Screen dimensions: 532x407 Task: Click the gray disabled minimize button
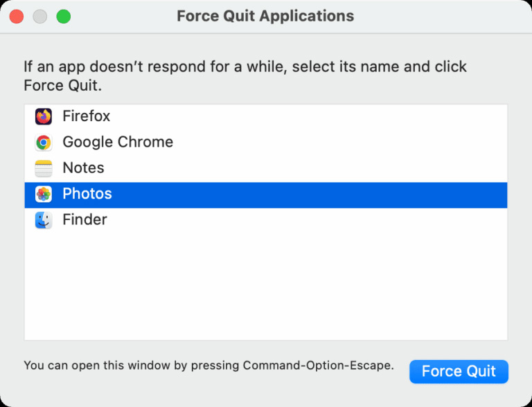[40, 17]
